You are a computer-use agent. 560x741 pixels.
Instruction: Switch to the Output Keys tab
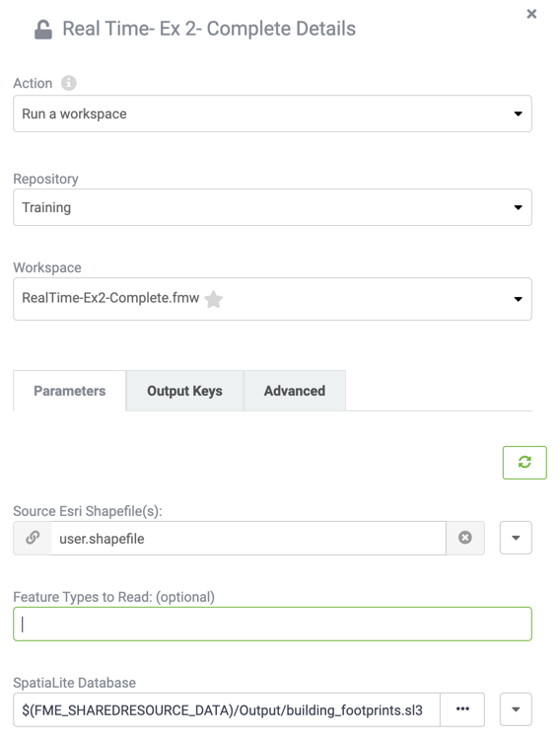click(184, 391)
